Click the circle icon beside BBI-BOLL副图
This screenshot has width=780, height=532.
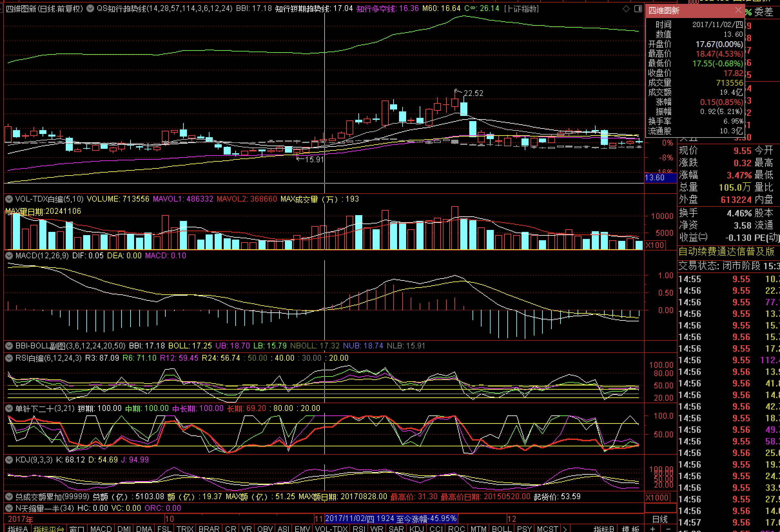pos(9,346)
